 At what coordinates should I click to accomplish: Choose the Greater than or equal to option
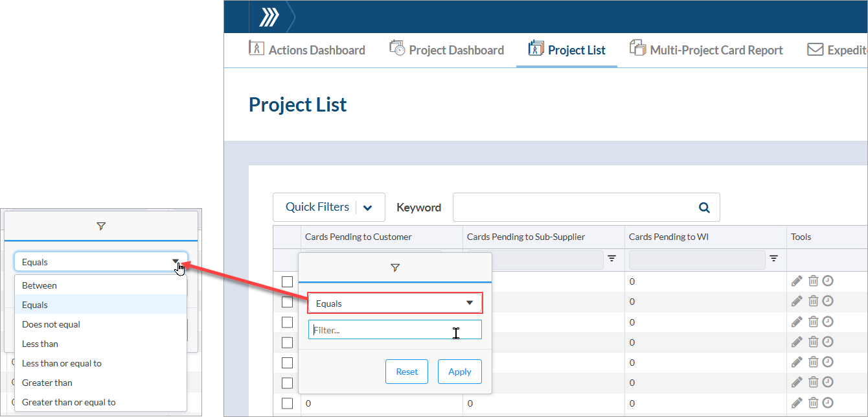point(100,402)
